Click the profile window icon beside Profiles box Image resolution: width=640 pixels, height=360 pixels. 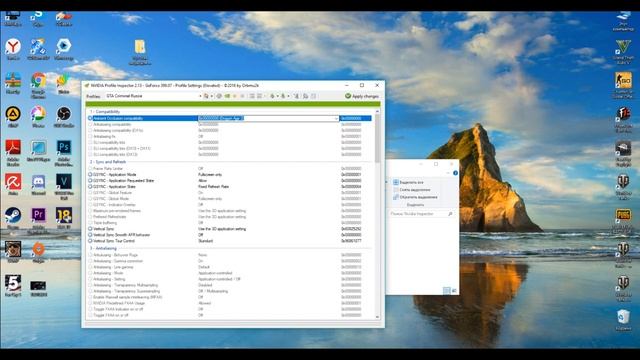tap(206, 96)
